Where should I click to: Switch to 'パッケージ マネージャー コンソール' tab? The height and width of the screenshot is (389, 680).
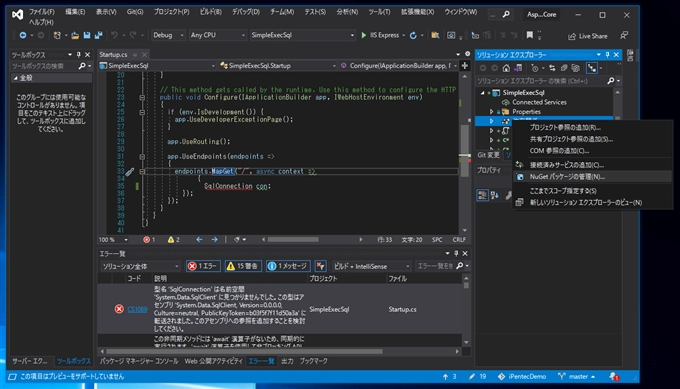[139, 361]
